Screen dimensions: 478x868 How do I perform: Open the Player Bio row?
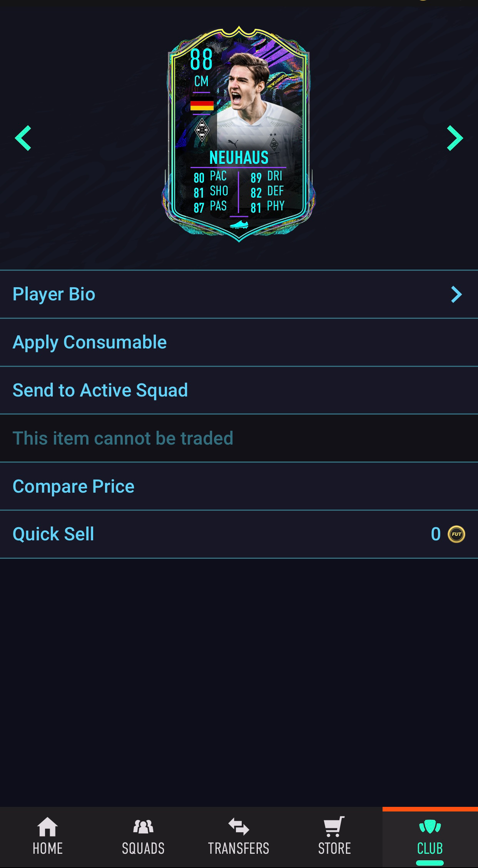(x=239, y=294)
